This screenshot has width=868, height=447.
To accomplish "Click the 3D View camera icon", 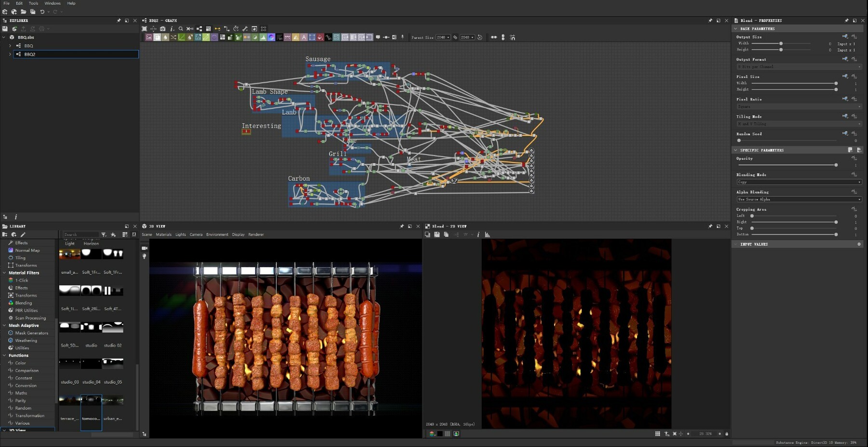I will (x=144, y=248).
